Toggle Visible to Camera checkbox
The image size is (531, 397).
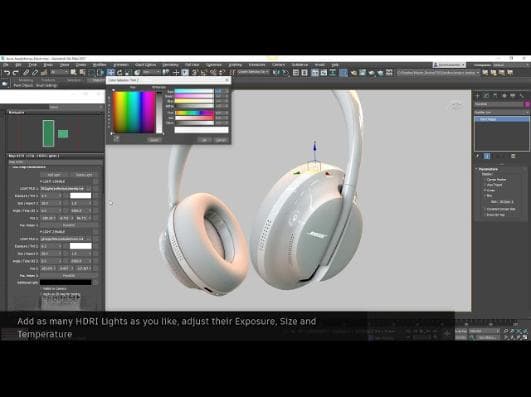pos(41,289)
